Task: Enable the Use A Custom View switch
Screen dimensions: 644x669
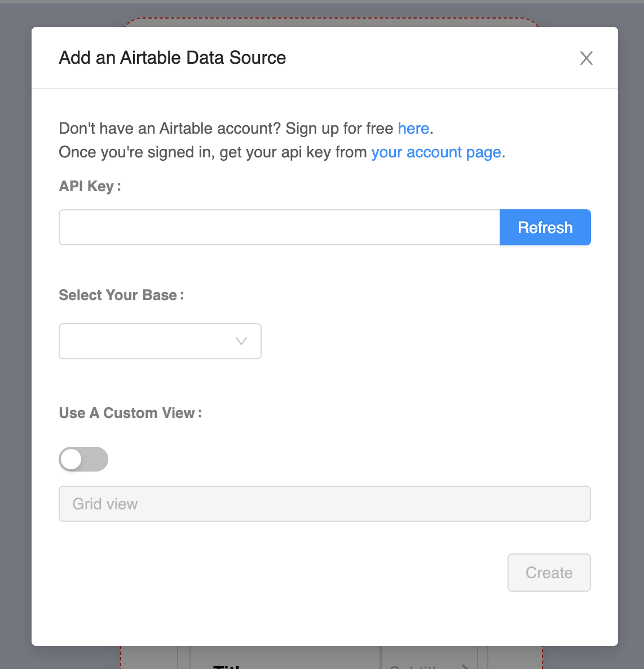Action: point(83,459)
